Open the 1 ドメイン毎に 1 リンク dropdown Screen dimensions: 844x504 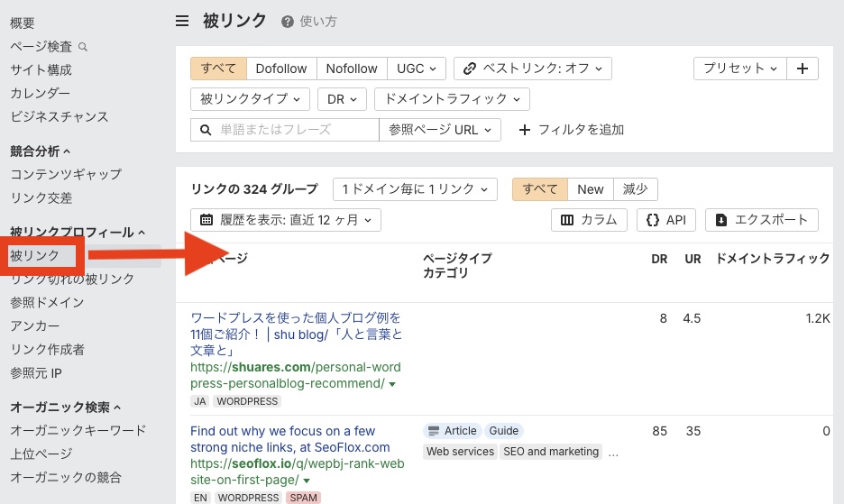(415, 189)
